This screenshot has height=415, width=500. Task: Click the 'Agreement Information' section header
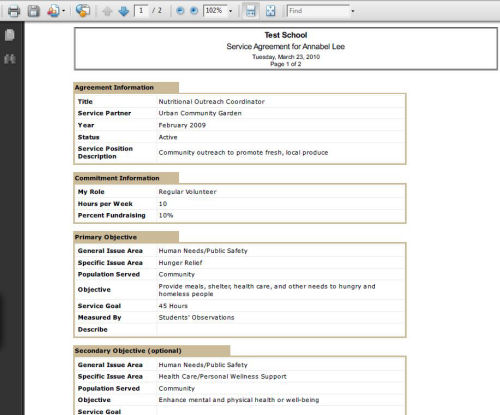tap(126, 87)
